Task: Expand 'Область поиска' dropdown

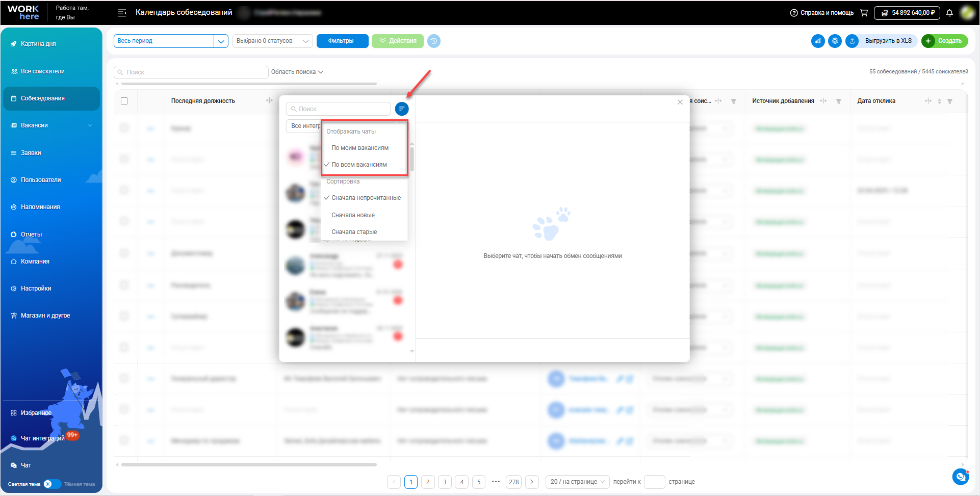Action: click(x=297, y=72)
